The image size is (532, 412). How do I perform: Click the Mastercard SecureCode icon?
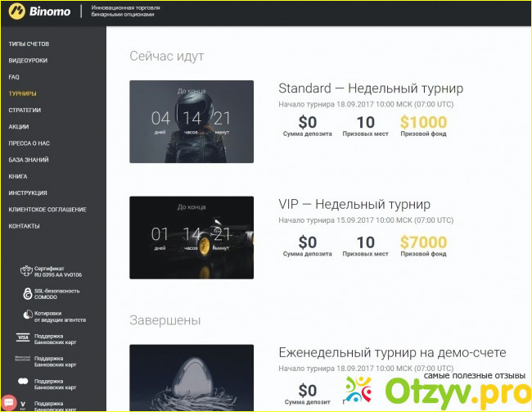[x=23, y=360]
